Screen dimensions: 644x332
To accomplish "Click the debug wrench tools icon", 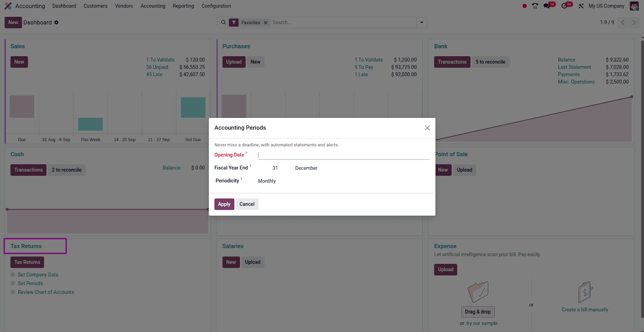I will coord(581,6).
